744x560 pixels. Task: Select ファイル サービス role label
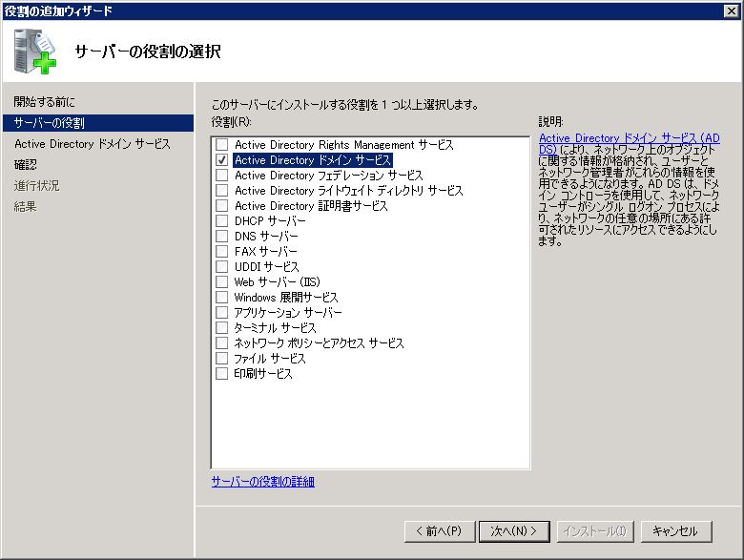point(270,358)
